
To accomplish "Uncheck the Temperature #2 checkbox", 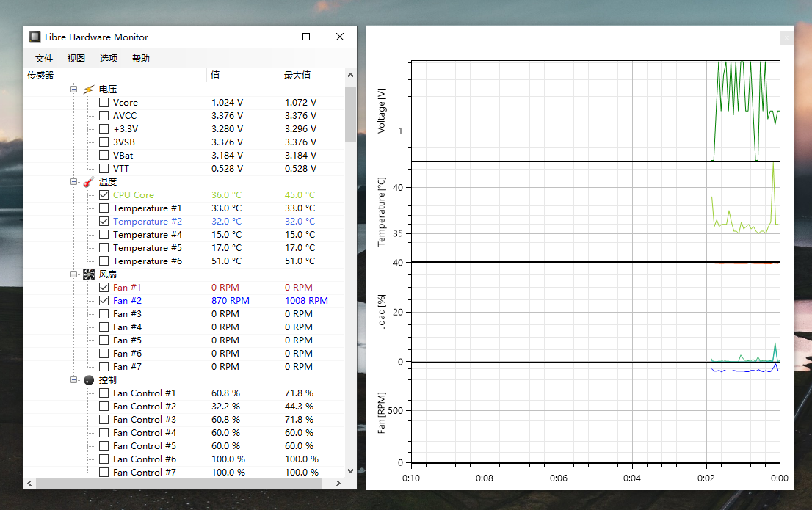I will pos(104,222).
